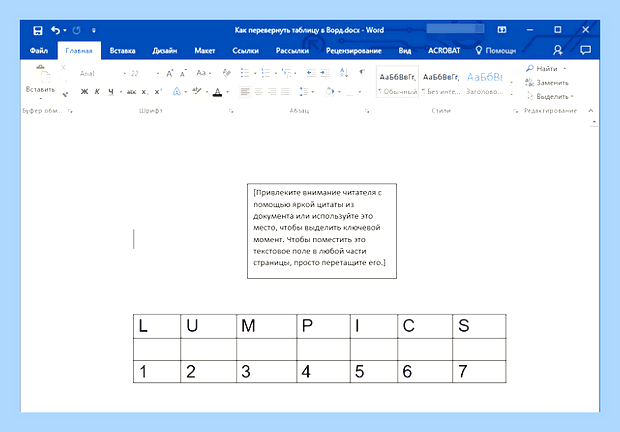Select the Без инте... style
The width and height of the screenshot is (620, 432).
tap(441, 82)
